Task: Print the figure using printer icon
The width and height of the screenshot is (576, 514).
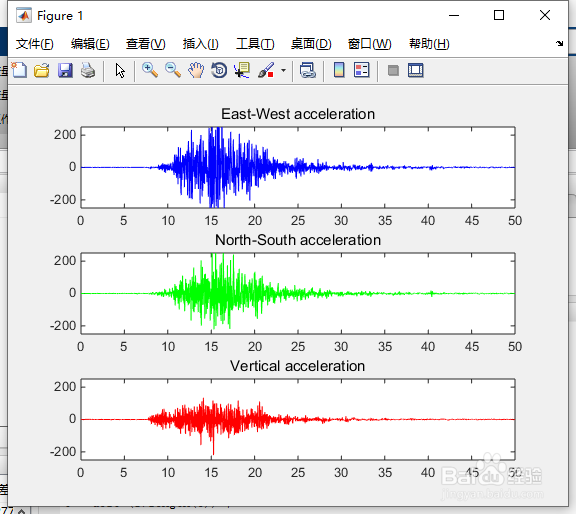Action: point(88,70)
